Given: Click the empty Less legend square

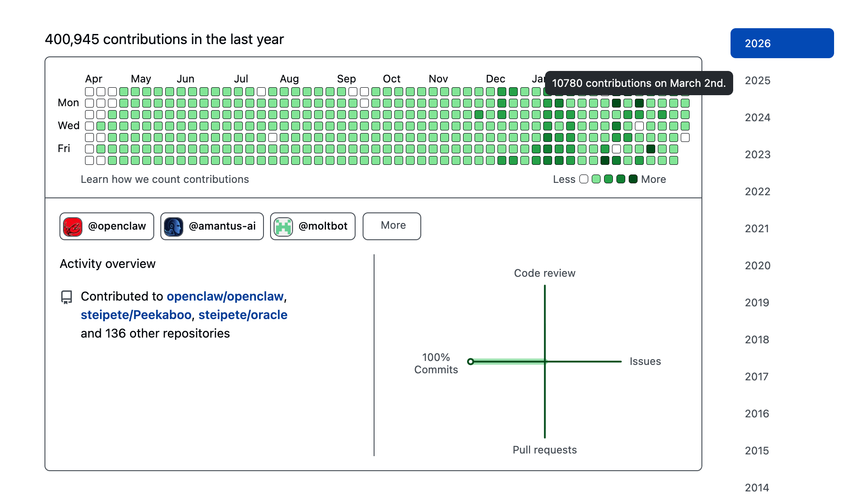Looking at the screenshot, I should coord(584,179).
